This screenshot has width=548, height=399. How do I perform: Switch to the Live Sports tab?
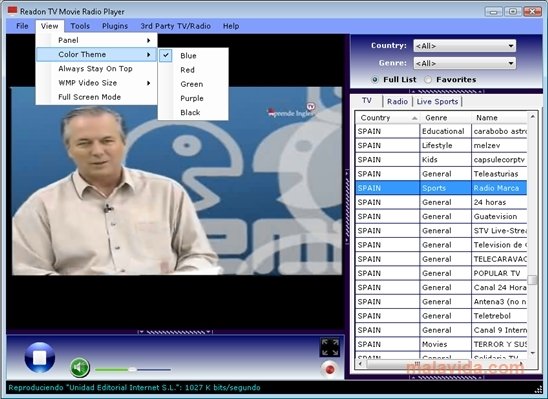click(437, 102)
